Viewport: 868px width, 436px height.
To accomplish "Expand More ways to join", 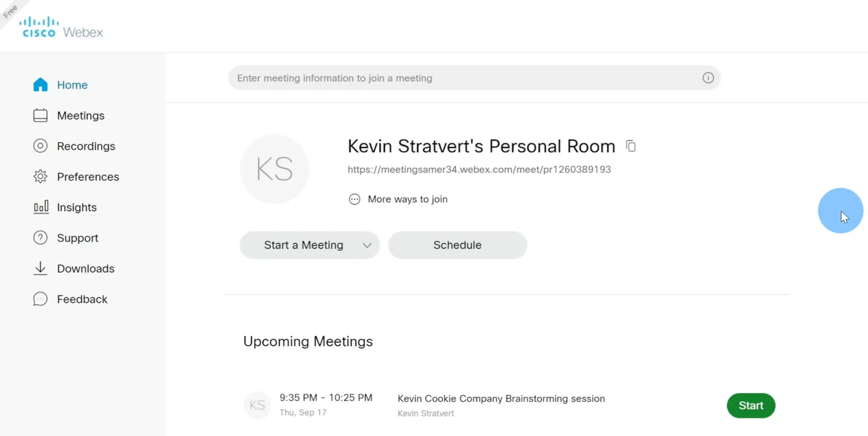I will (x=398, y=199).
